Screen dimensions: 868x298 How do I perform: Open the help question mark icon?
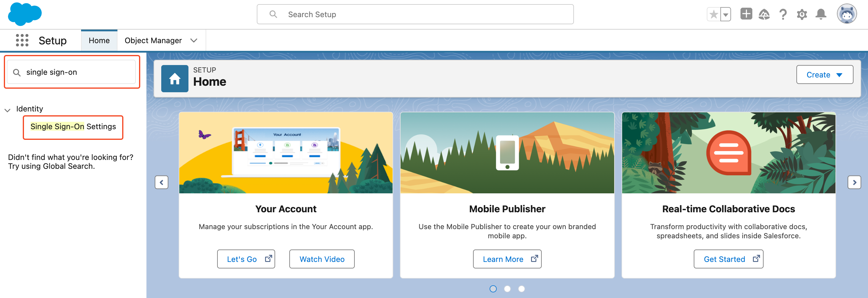783,14
